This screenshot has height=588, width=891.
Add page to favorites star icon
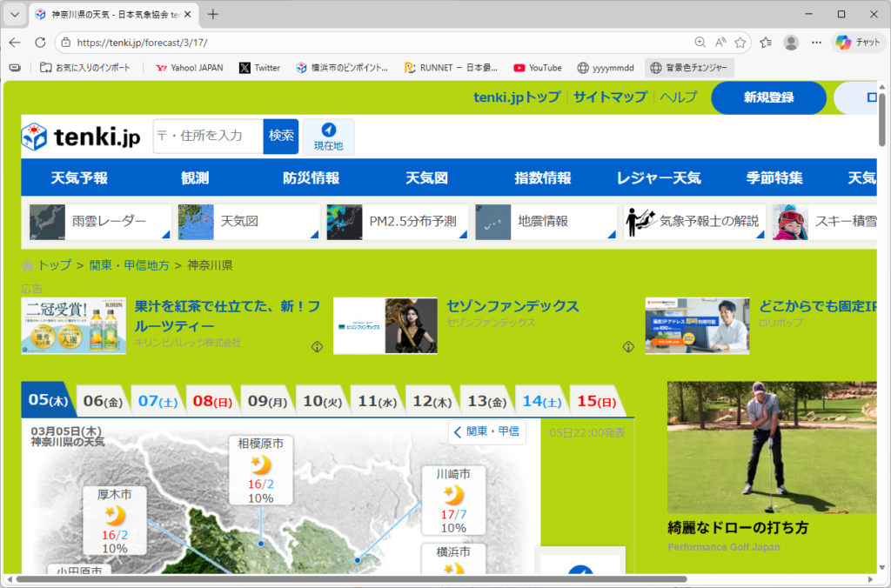tap(740, 42)
